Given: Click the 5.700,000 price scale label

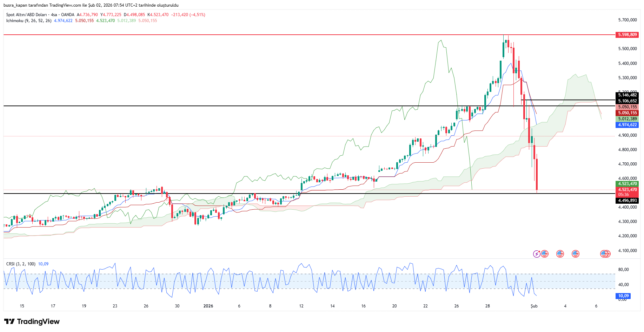Looking at the screenshot, I should 627,20.
